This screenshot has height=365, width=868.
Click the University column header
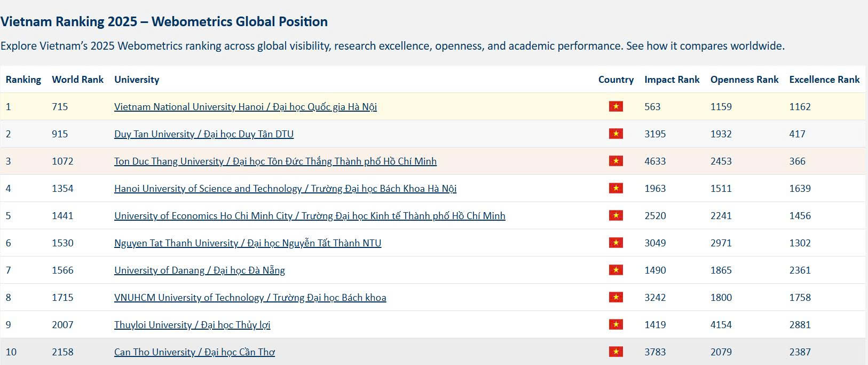point(137,80)
